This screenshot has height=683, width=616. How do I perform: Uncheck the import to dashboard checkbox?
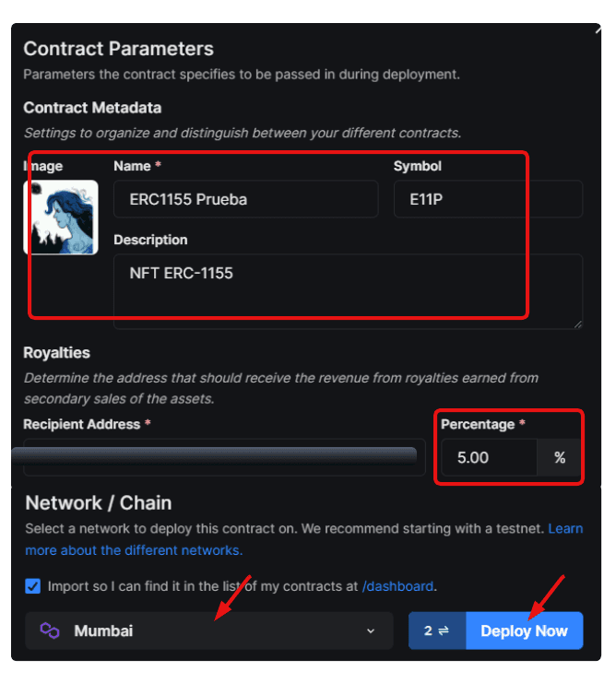[33, 586]
